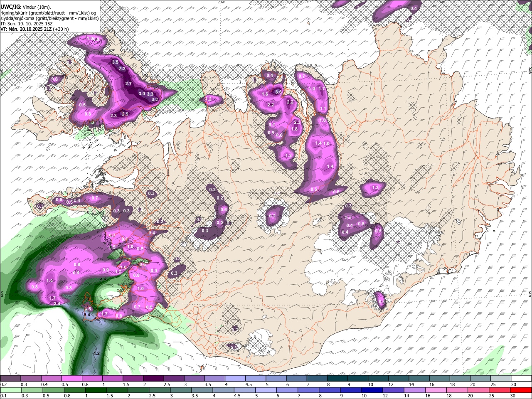Click the '0.1' label under the lower legend

[3, 396]
